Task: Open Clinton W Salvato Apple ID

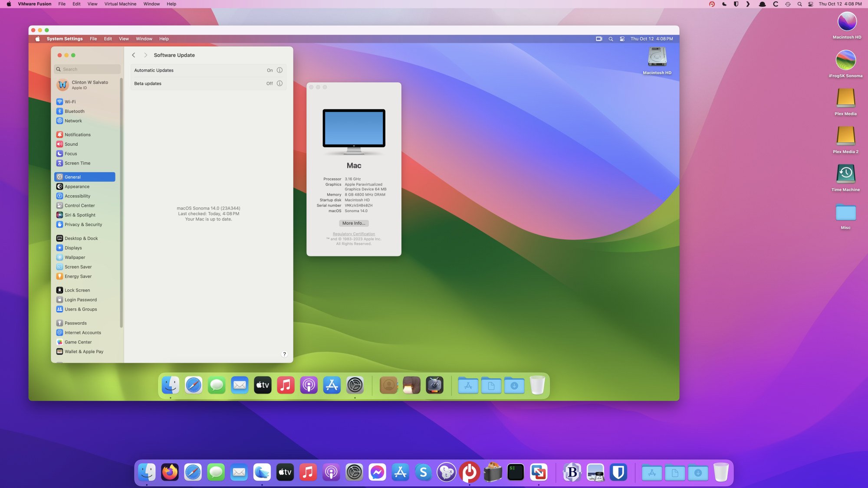Action: 85,85
